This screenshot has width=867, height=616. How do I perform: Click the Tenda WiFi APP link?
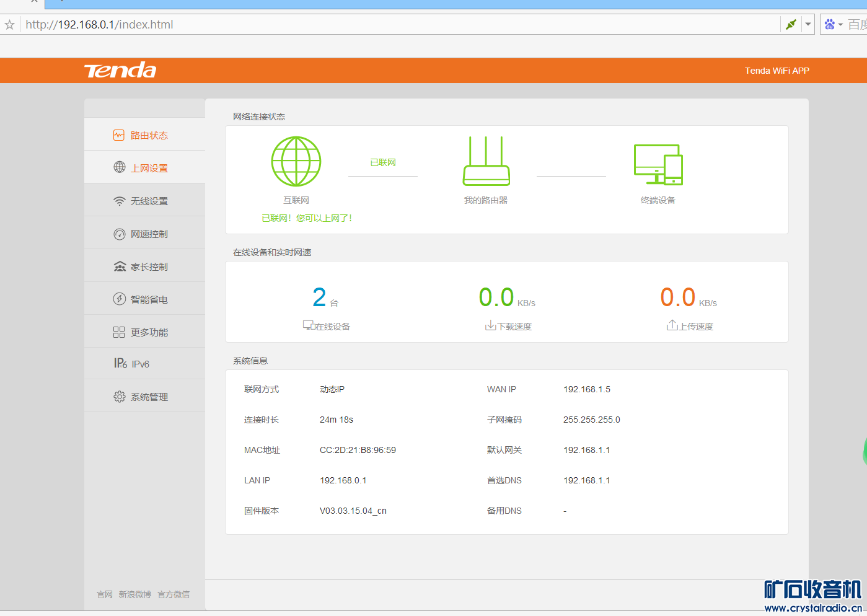coord(777,71)
